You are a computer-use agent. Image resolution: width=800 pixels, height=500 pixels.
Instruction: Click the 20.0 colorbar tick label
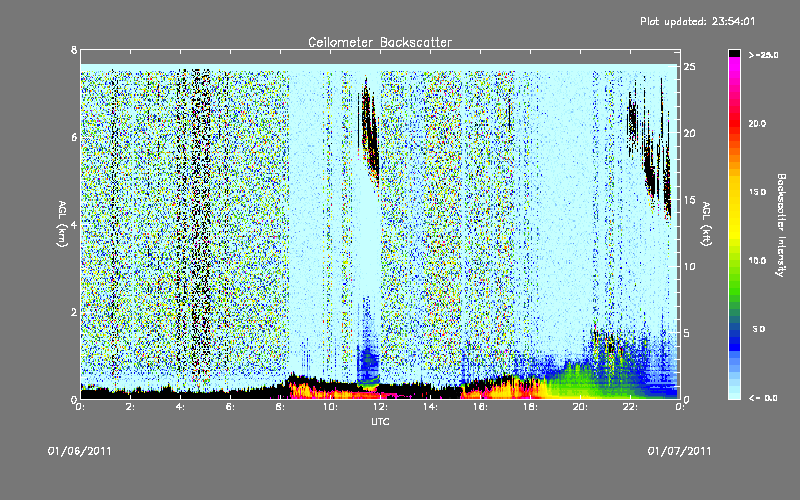pyautogui.click(x=758, y=123)
